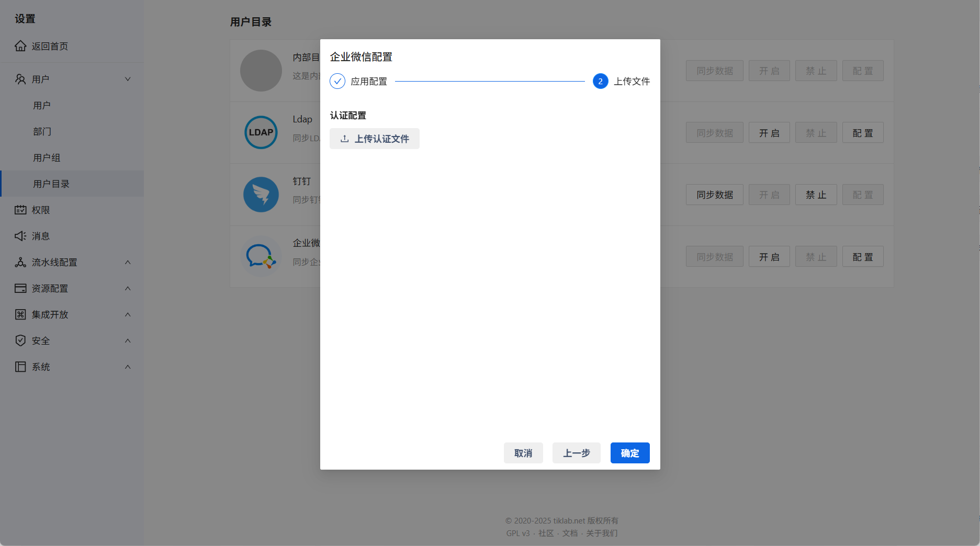The image size is (980, 546).
Task: Open the 部门 menu item
Action: pos(42,131)
